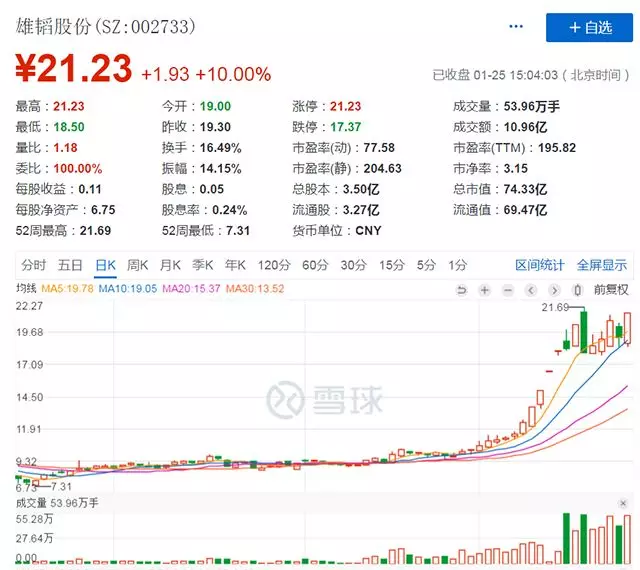Toggle the candlestick style icon
The image size is (640, 570).
pyautogui.click(x=577, y=290)
